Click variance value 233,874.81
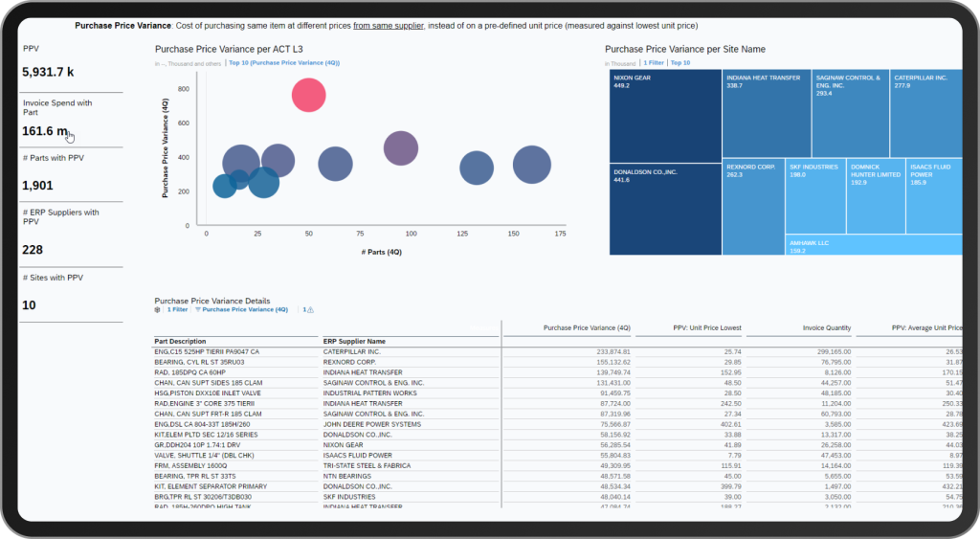980x539 pixels. (613, 352)
